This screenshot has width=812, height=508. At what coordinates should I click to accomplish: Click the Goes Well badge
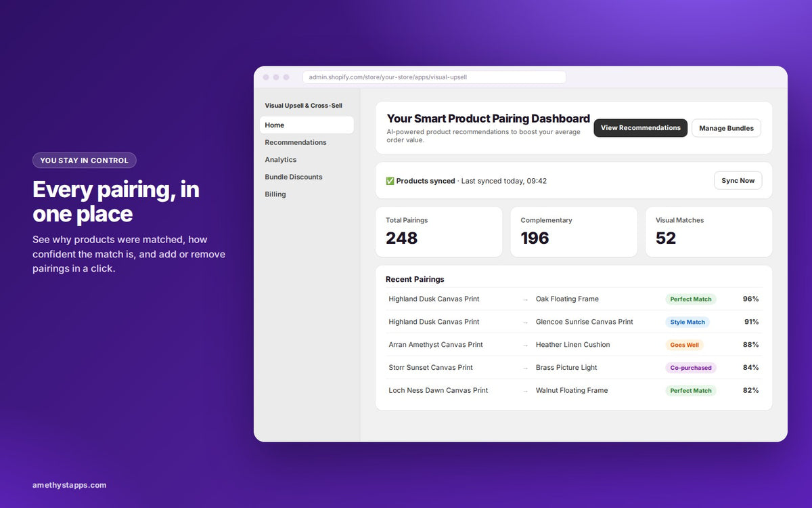pos(684,345)
